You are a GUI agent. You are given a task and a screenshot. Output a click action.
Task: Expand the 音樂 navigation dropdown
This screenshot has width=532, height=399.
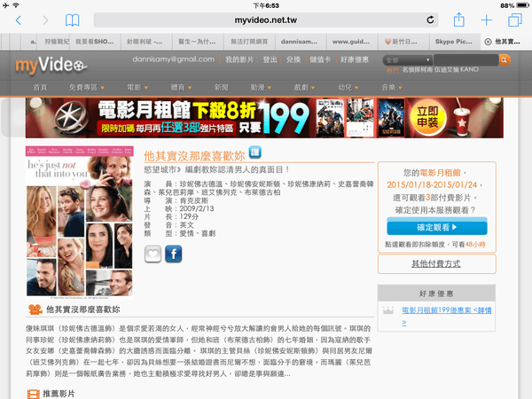click(392, 88)
